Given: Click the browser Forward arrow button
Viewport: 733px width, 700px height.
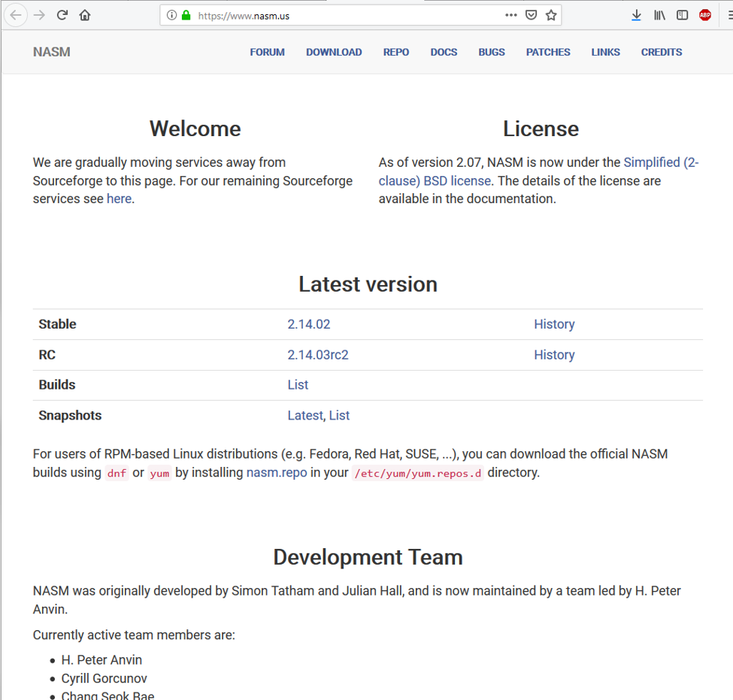Looking at the screenshot, I should [x=39, y=16].
